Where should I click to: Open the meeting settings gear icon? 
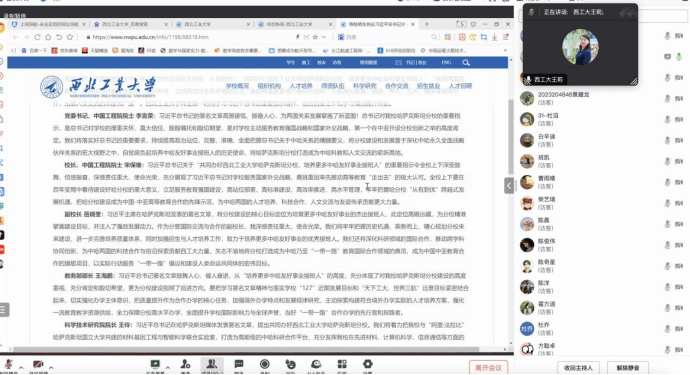(367, 364)
